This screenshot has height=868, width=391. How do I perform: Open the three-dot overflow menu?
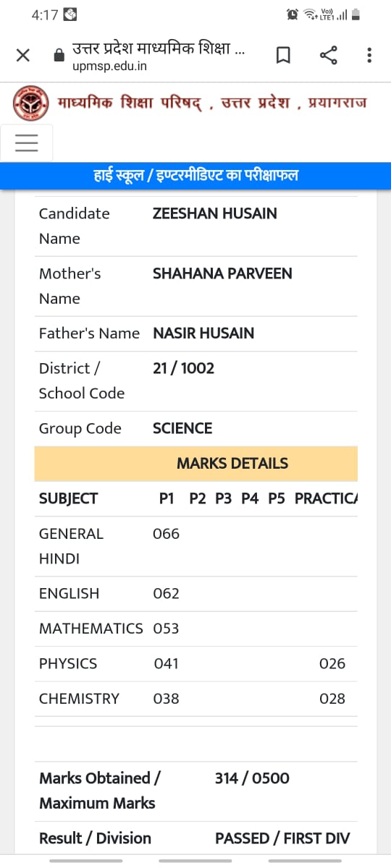[369, 56]
